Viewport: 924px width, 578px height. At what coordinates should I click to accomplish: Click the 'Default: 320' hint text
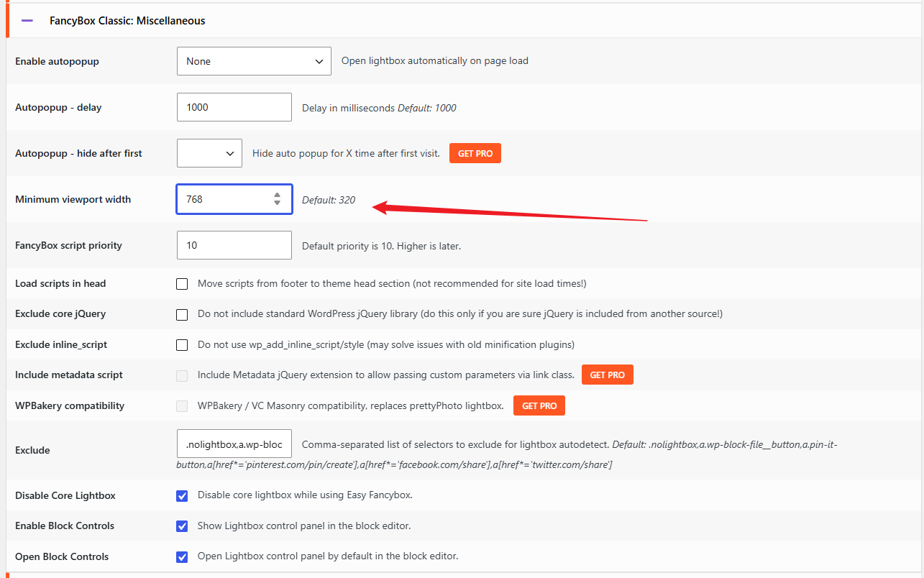pyautogui.click(x=329, y=200)
